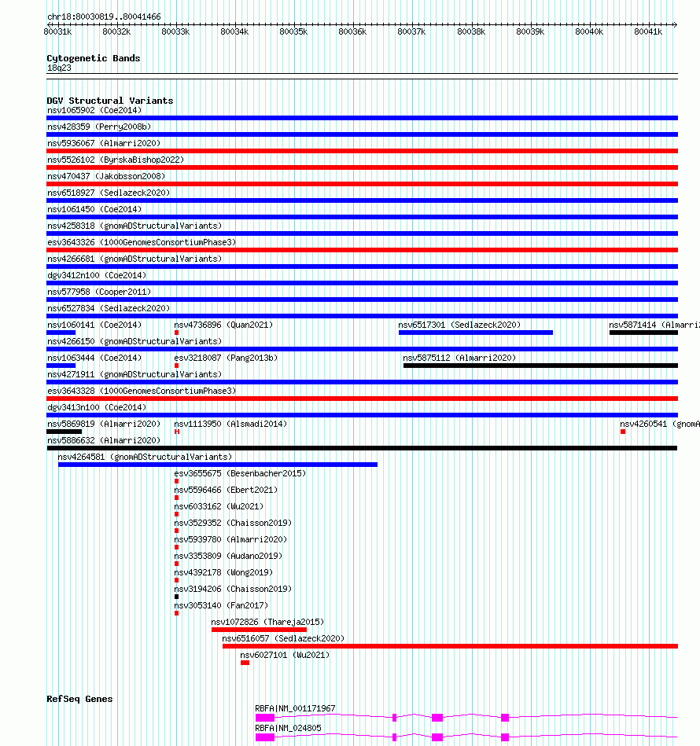Click the nsv6527834 (Sedlazeck2020) label
Image resolution: width=700 pixels, height=746 pixels.
click(109, 308)
